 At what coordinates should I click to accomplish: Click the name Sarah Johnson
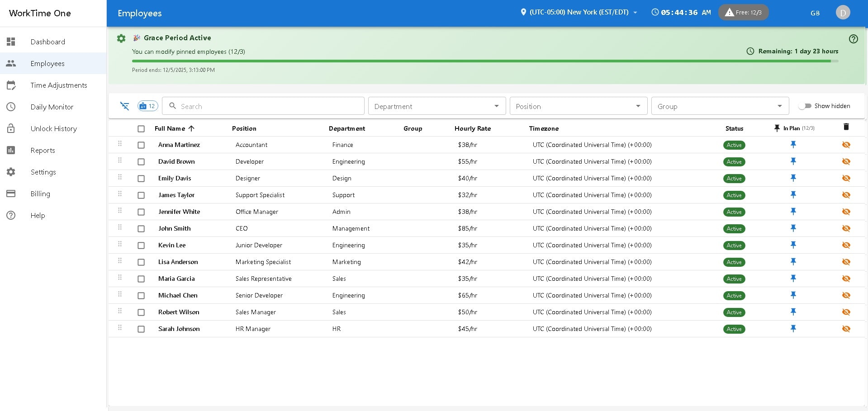tap(179, 329)
